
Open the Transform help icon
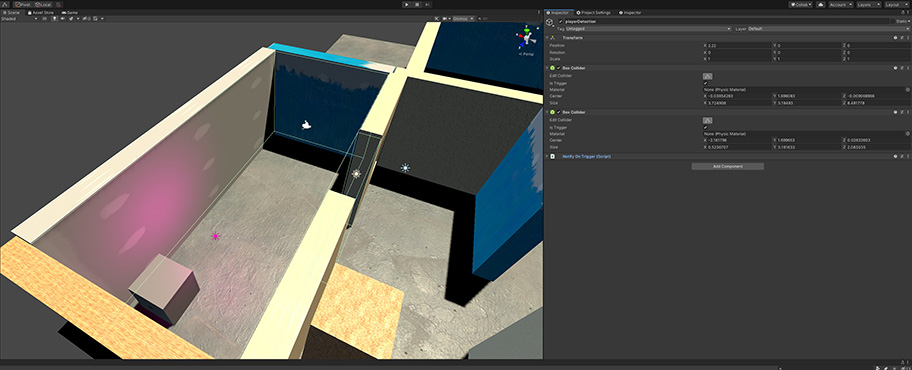[895, 38]
